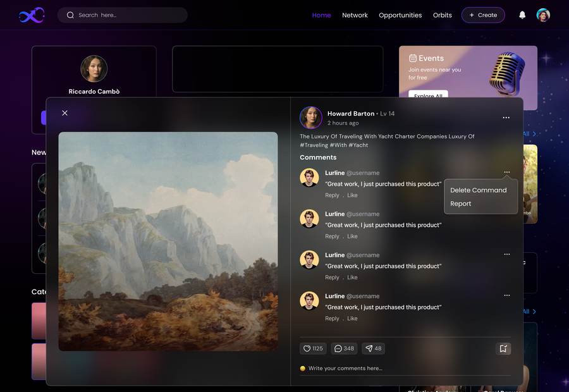This screenshot has width=569, height=392.
Task: Focus the Search here field
Action: pyautogui.click(x=122, y=15)
